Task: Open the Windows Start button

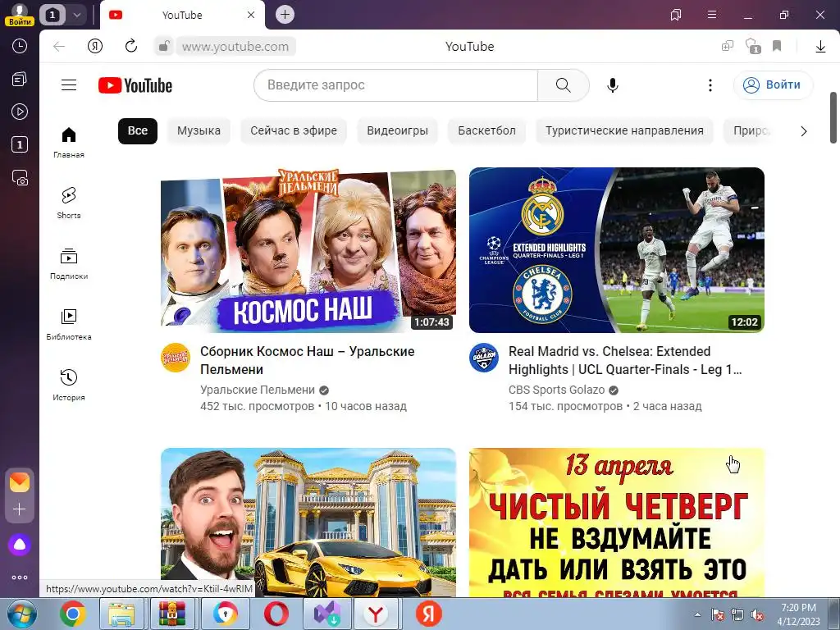Action: tap(21, 614)
